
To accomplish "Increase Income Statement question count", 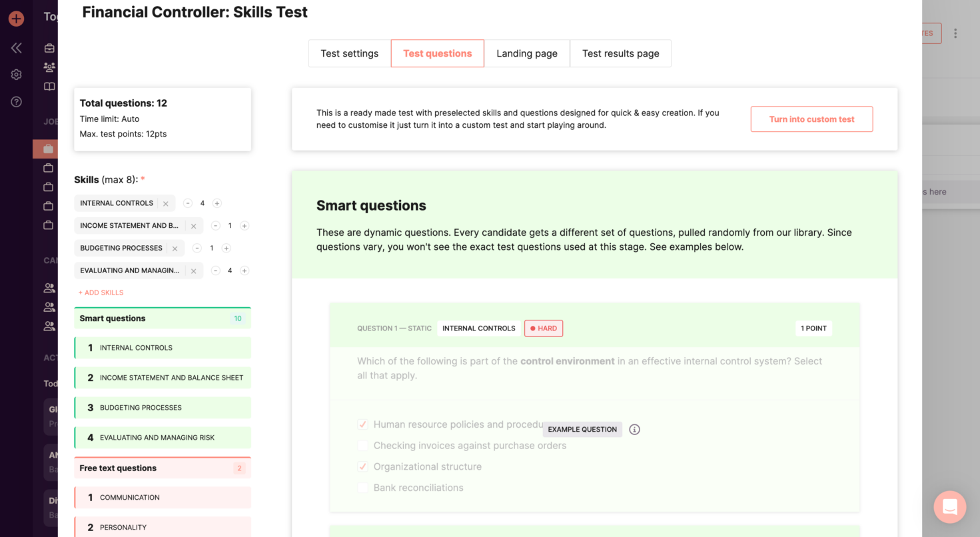I will pos(245,226).
